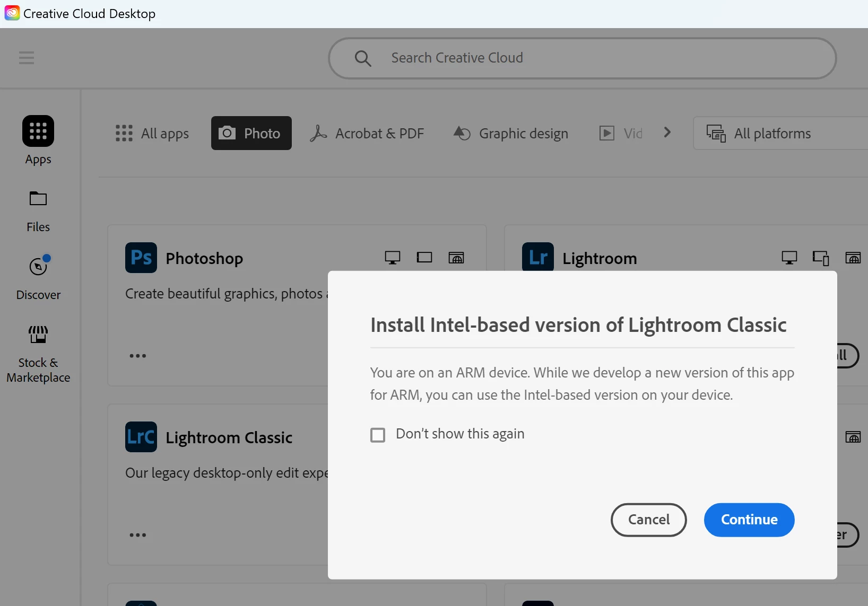This screenshot has width=868, height=606.
Task: Click the Photoshop app icon
Action: coord(141,258)
